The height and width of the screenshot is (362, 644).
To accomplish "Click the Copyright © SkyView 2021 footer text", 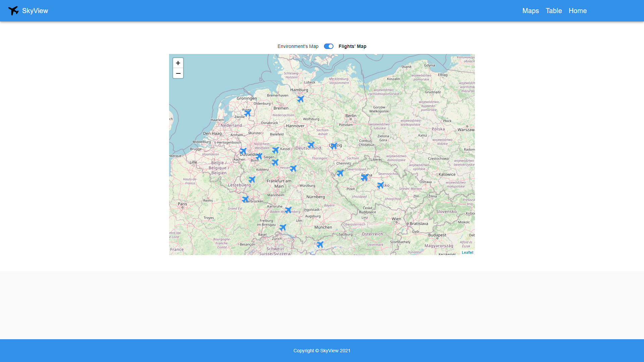I will pyautogui.click(x=322, y=351).
